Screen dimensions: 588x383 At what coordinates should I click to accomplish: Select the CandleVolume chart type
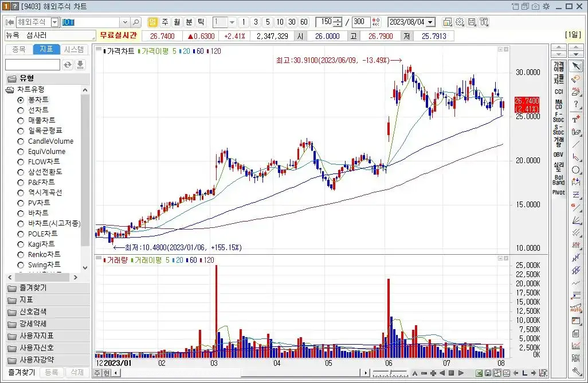click(45, 141)
